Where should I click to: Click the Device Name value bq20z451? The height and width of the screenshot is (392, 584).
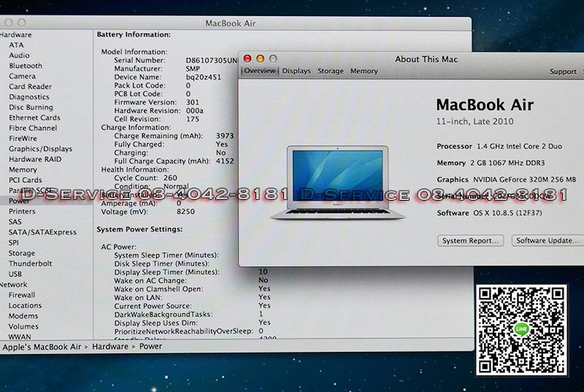tap(204, 77)
